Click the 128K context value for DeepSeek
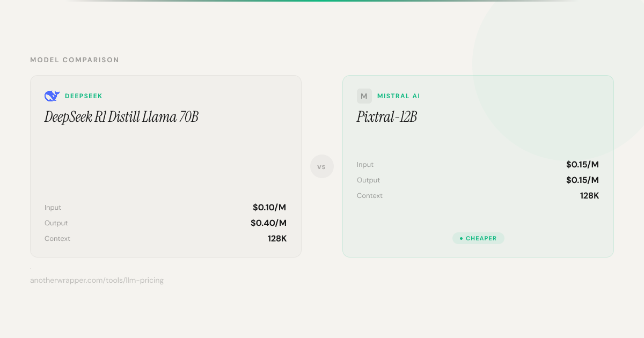The image size is (644, 338). tap(277, 239)
